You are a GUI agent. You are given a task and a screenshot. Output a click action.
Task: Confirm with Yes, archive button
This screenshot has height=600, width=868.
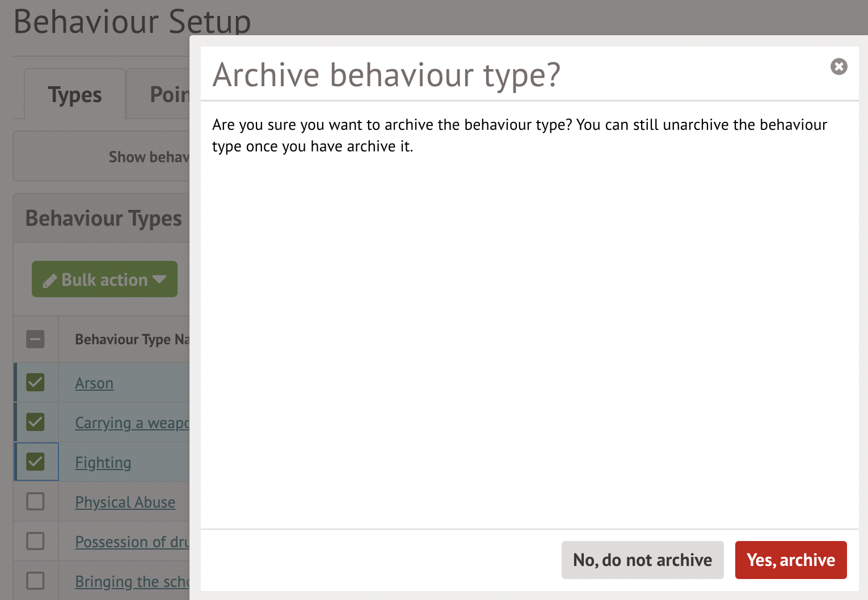pos(790,560)
